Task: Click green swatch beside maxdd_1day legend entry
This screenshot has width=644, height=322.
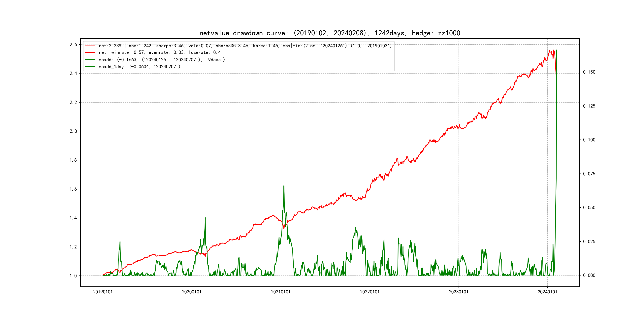Action: coord(90,67)
